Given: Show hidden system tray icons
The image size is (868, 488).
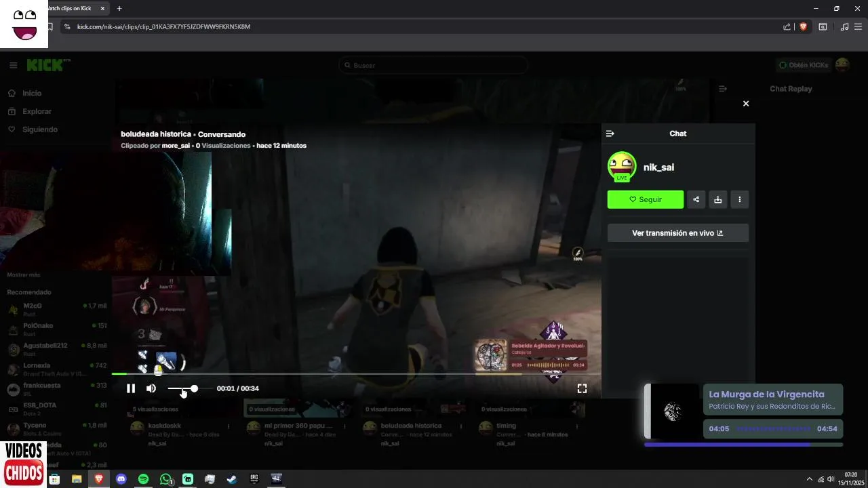Looking at the screenshot, I should coord(809,479).
